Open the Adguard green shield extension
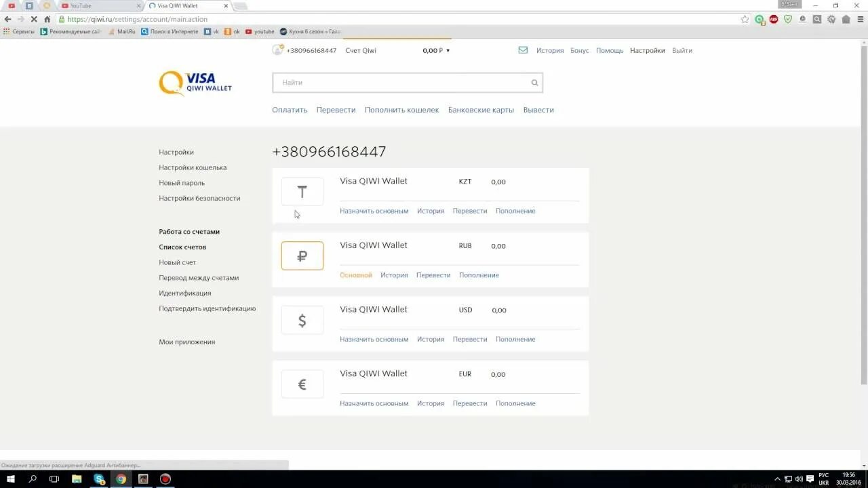This screenshot has height=488, width=868. (x=788, y=19)
